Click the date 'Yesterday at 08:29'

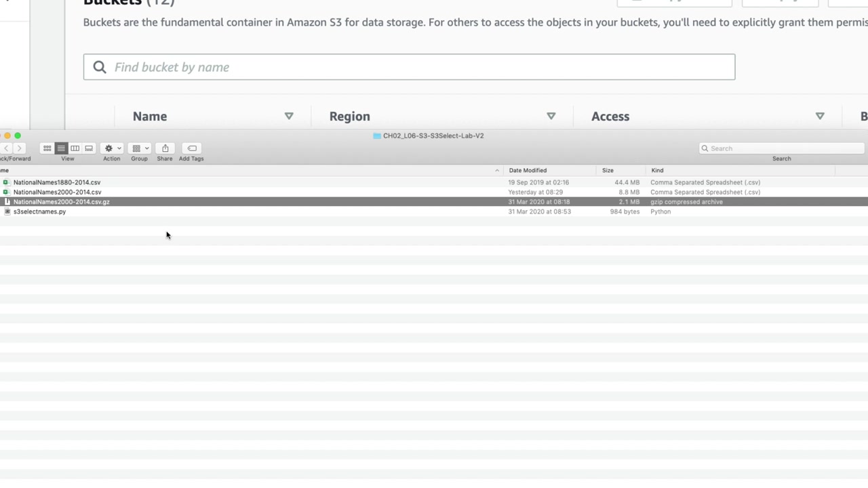click(x=536, y=192)
